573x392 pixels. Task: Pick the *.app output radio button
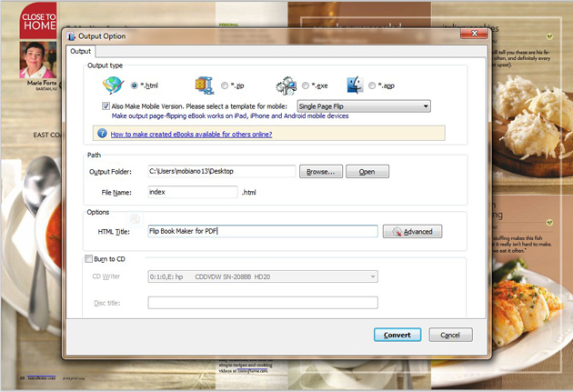[373, 85]
